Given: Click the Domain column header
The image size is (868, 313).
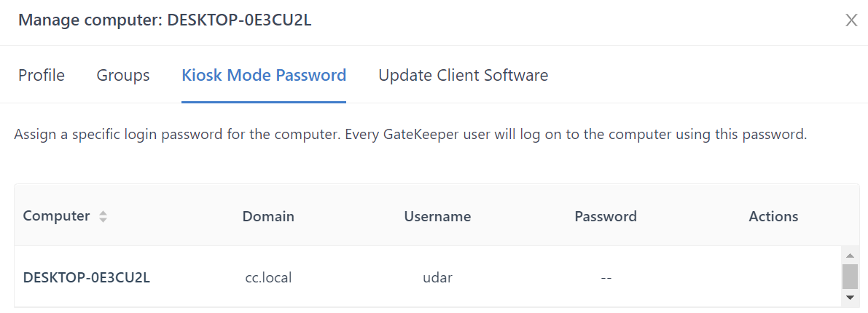Looking at the screenshot, I should [268, 216].
